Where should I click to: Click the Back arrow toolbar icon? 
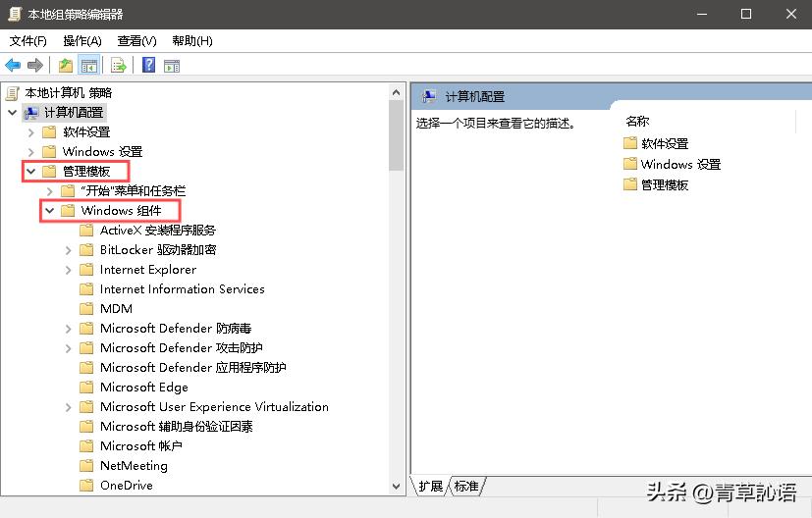tap(13, 65)
